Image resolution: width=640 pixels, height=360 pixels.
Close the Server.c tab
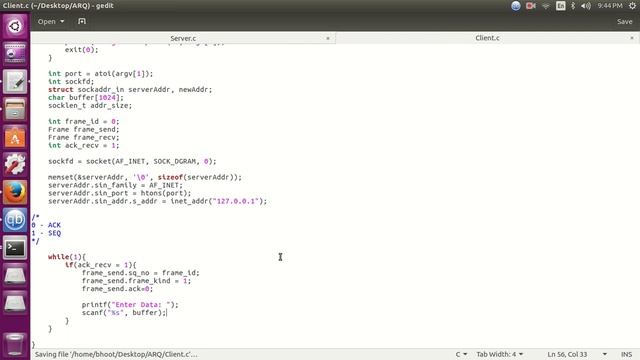(328, 38)
